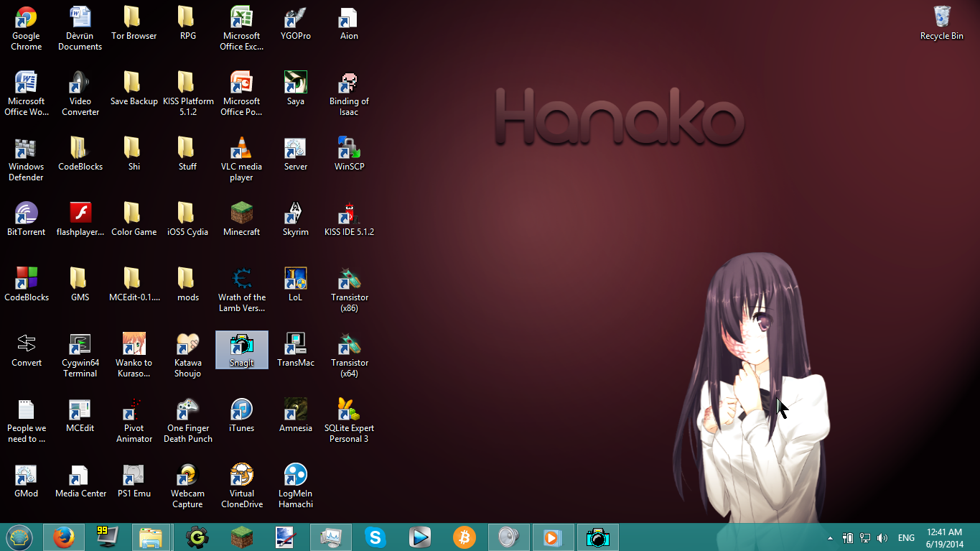This screenshot has width=980, height=551.
Task: Select the Server desktop shortcut
Action: [x=296, y=154]
